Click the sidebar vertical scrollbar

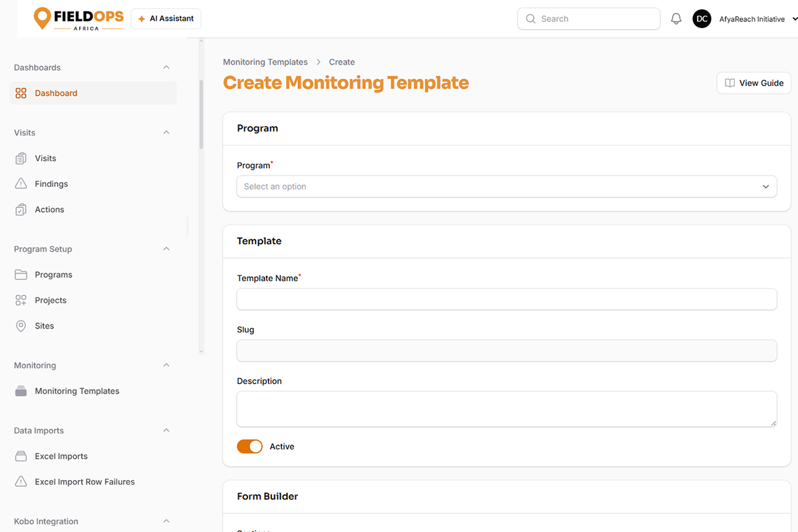pyautogui.click(x=201, y=114)
